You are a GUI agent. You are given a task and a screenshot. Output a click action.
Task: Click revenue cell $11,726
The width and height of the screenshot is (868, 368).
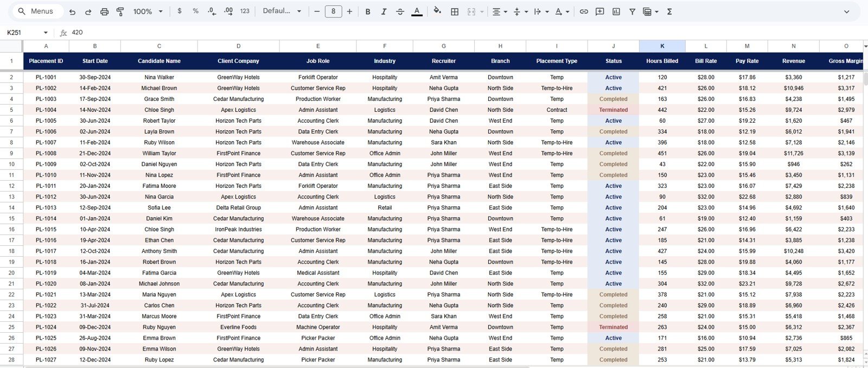pos(793,153)
